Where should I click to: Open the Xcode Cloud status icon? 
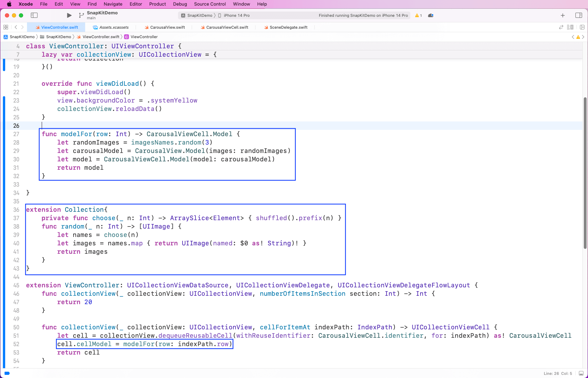[431, 15]
